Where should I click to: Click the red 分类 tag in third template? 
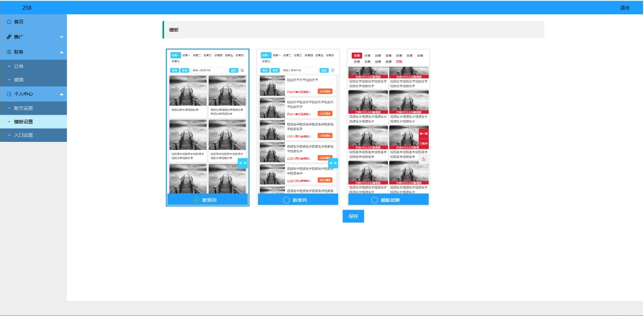[357, 56]
